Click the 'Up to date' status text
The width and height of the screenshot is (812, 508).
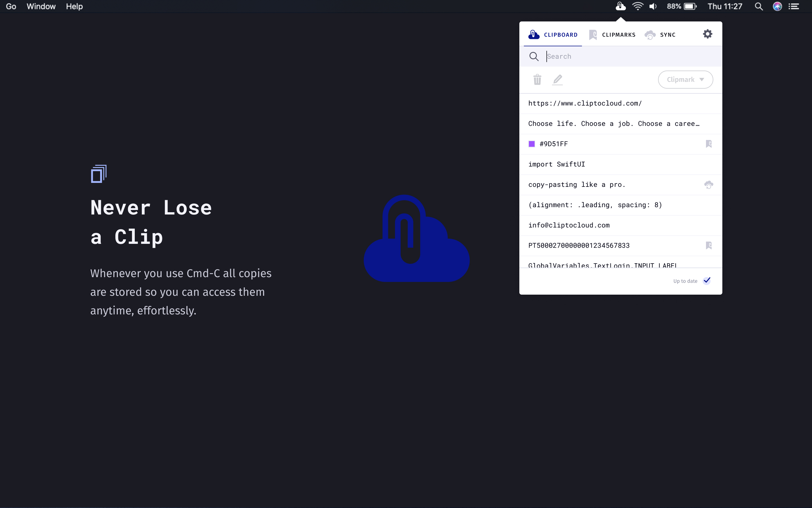click(x=685, y=281)
